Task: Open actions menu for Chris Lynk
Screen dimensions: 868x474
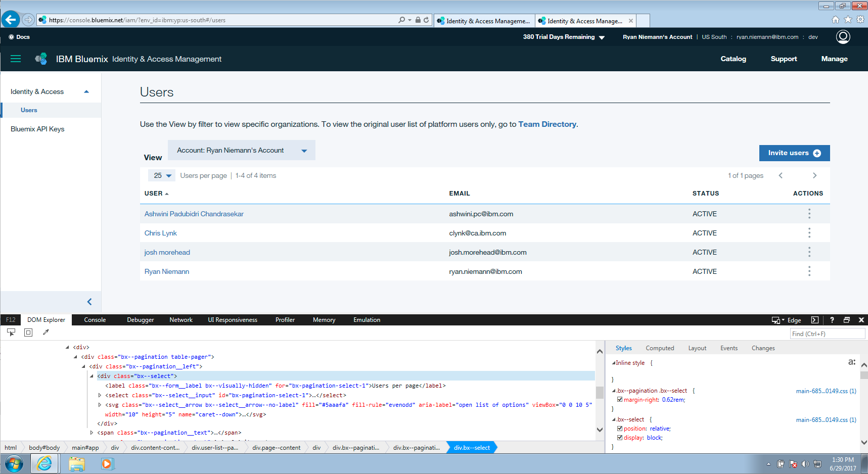Action: (x=809, y=233)
